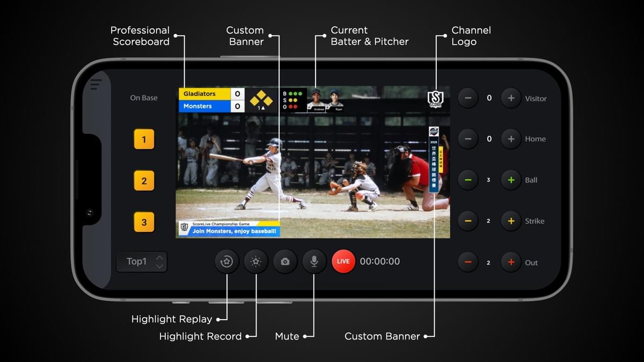The width and height of the screenshot is (644, 362).
Task: Open the Top1 inning selector
Action: tap(142, 262)
